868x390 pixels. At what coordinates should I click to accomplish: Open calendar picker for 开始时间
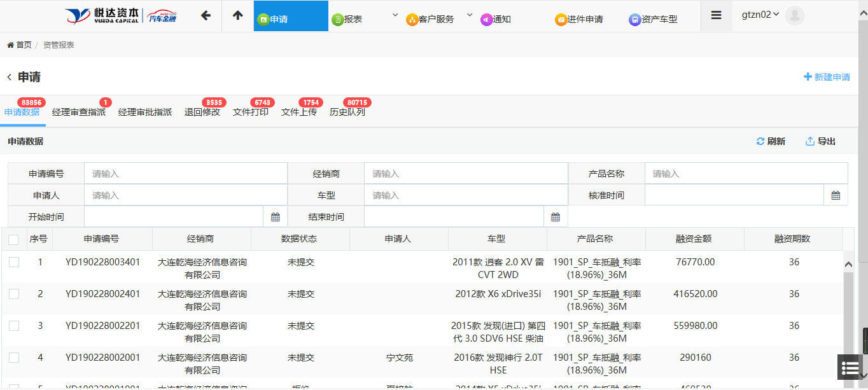[x=276, y=217]
